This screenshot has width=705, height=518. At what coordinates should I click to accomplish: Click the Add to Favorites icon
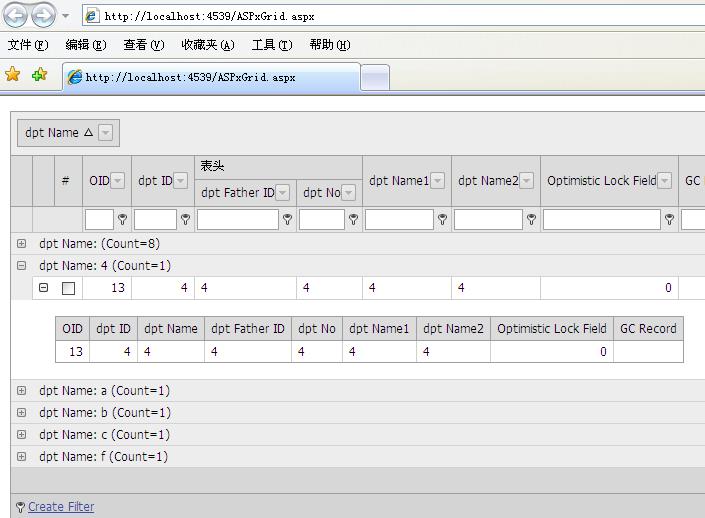pyautogui.click(x=39, y=75)
